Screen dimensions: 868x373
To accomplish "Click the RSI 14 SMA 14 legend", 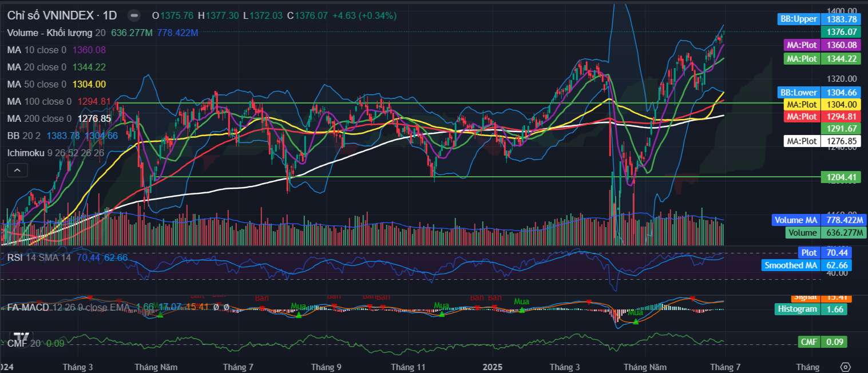I will (x=39, y=258).
